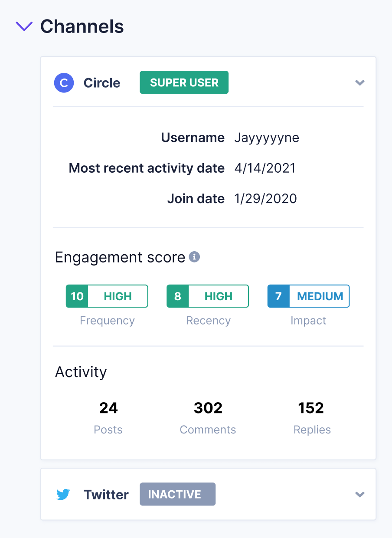392x538 pixels.
Task: Click the 302 Comments activity count
Action: tap(208, 408)
